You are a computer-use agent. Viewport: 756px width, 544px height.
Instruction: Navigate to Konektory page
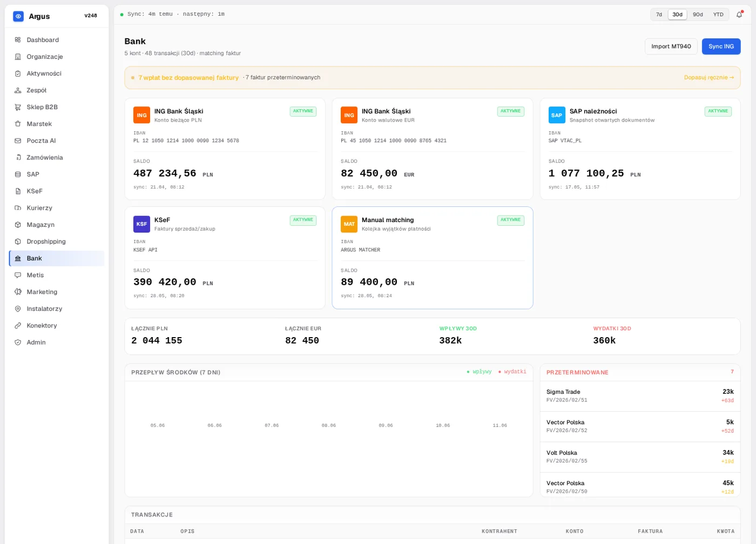[57, 326]
